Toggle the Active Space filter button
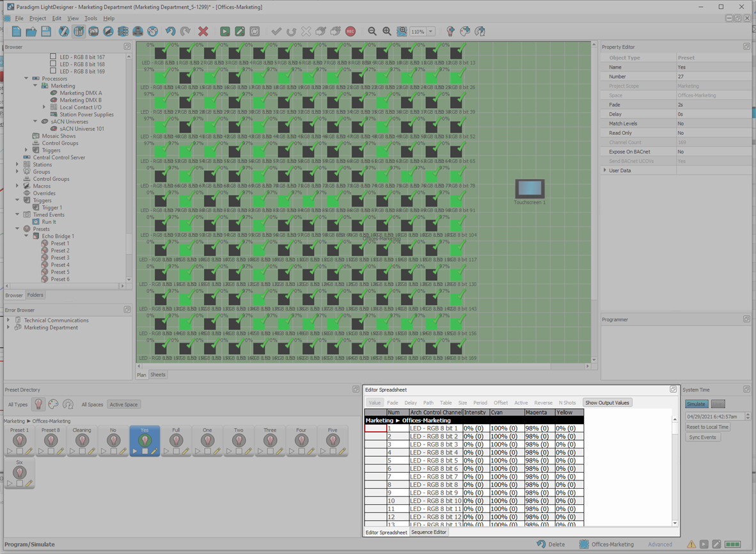Viewport: 756px width, 554px height. pos(124,404)
